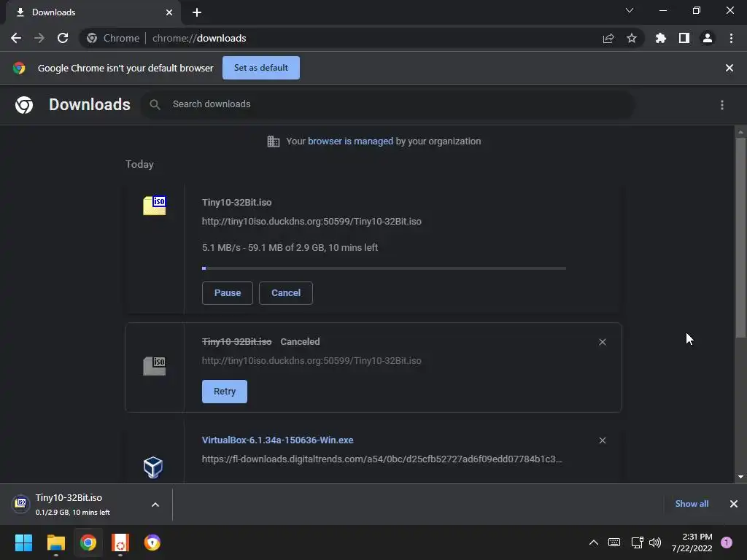Open the canceled Tiny10 download URL
747x560 pixels.
[311, 360]
